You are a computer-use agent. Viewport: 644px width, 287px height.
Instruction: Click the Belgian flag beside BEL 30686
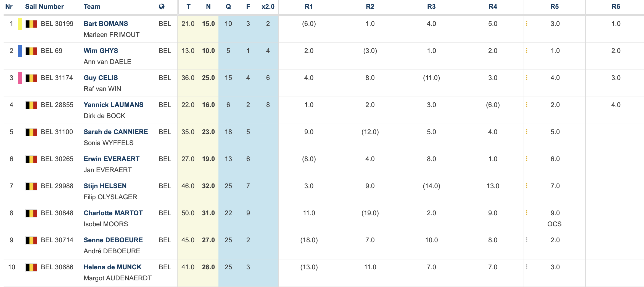click(31, 267)
